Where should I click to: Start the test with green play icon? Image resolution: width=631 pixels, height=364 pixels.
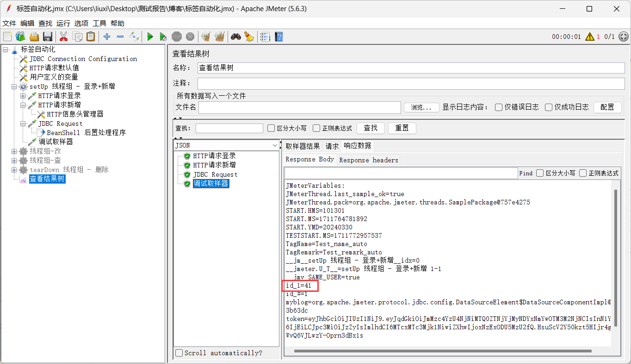[x=150, y=37]
